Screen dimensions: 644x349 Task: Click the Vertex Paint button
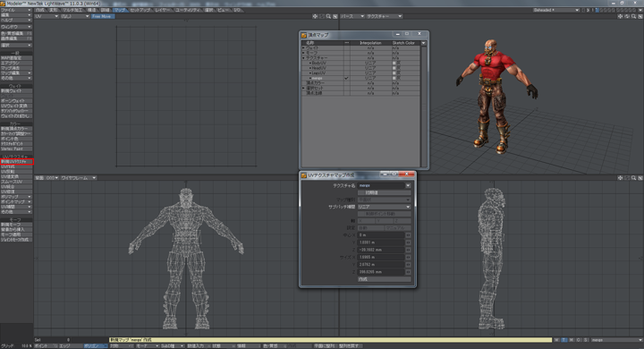(16, 149)
